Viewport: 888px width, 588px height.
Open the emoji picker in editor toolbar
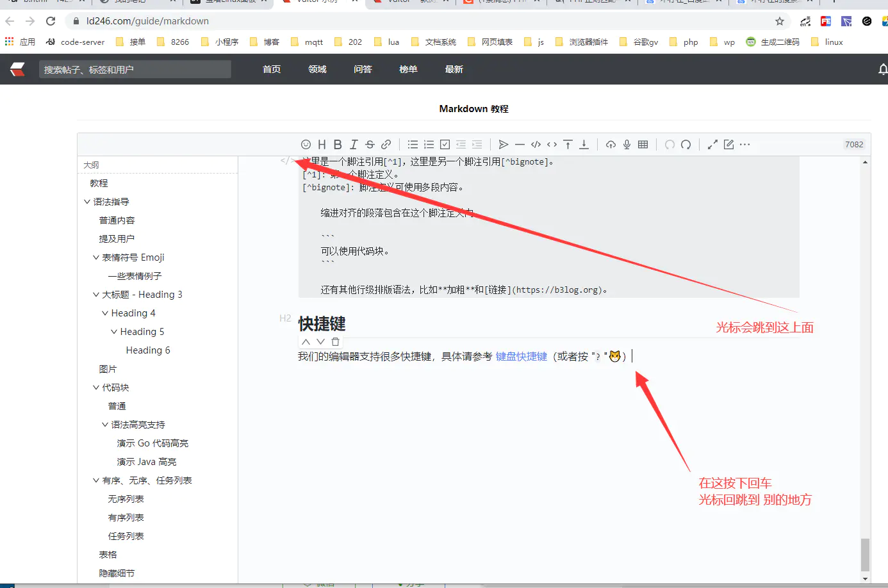[x=306, y=145]
